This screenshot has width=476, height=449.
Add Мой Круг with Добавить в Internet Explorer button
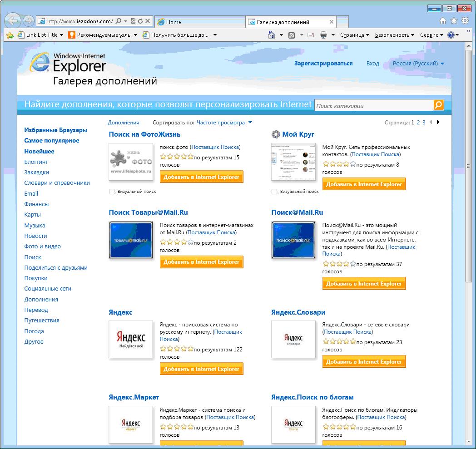364,184
